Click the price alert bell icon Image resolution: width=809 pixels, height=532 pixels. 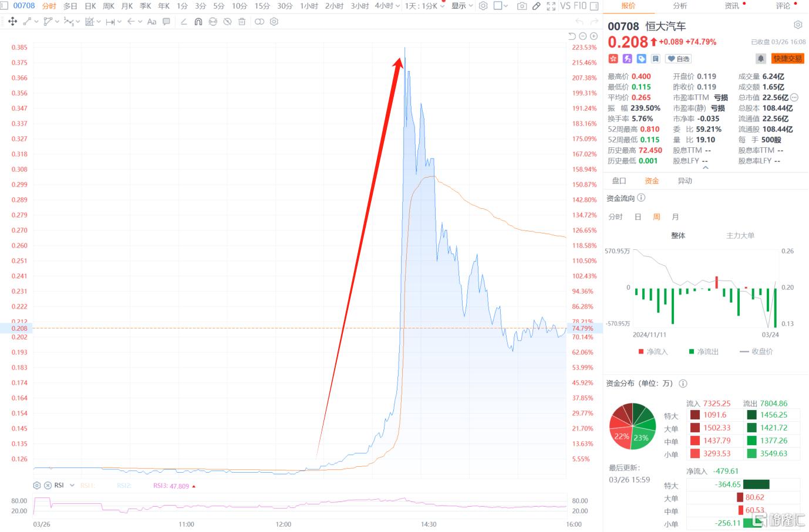761,59
